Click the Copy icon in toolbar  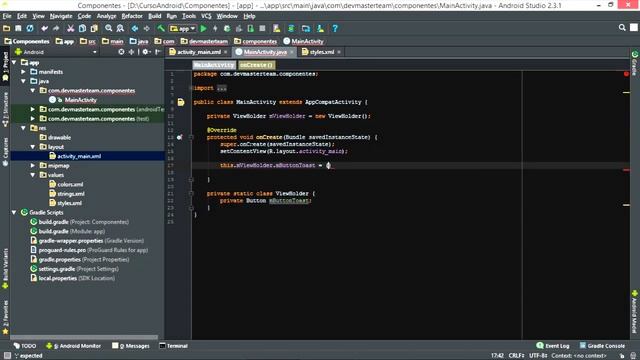click(82, 29)
